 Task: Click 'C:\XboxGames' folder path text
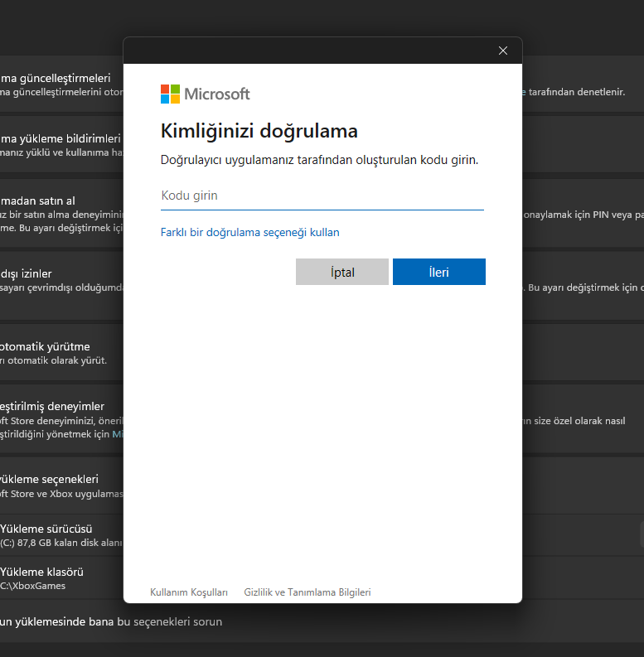(x=32, y=586)
